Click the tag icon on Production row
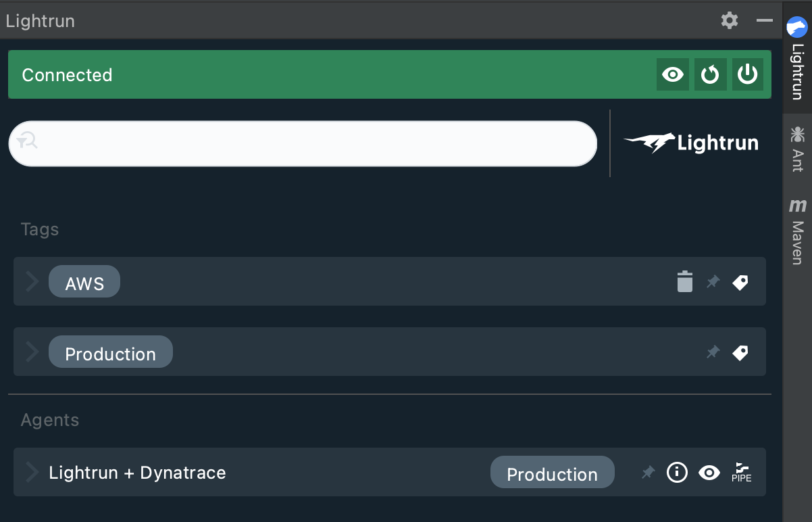This screenshot has width=812, height=522. [x=740, y=352]
